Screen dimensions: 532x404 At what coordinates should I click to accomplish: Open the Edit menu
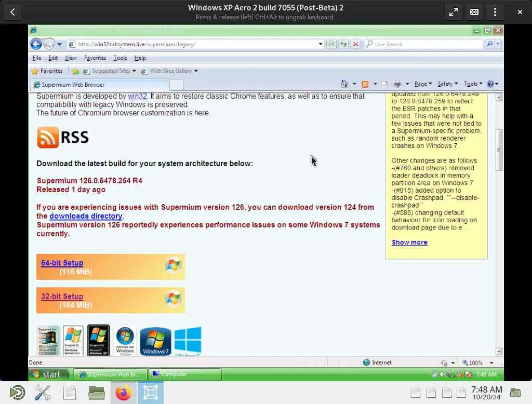[x=53, y=58]
